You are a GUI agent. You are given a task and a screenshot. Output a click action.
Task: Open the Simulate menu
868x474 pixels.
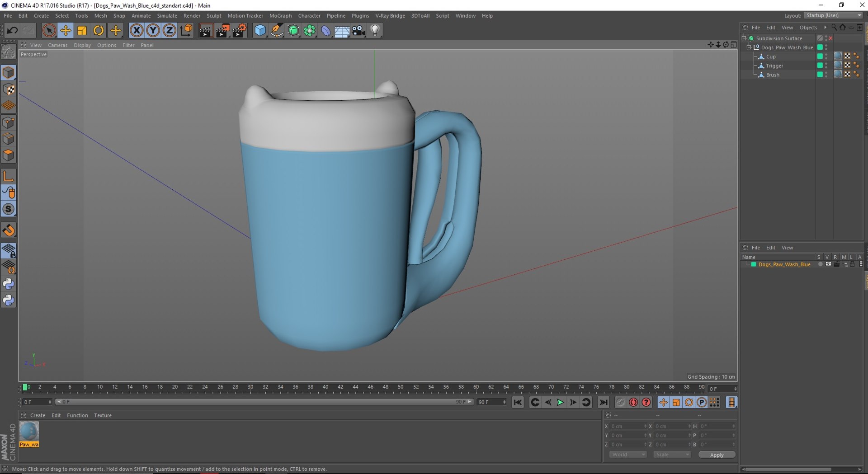click(x=167, y=16)
